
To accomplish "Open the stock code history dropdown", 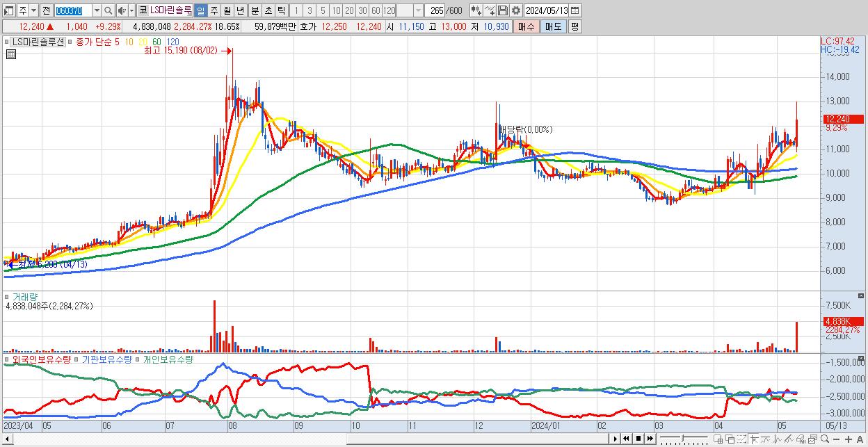I will tap(97, 11).
